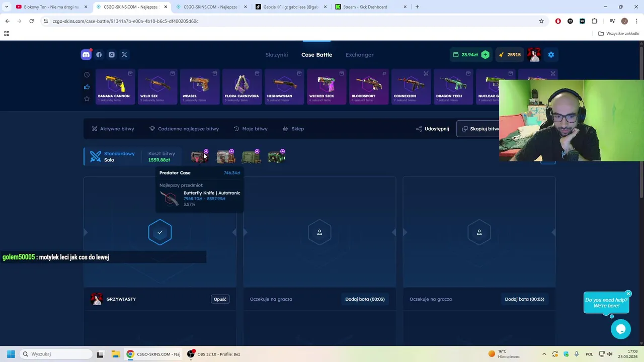Click the Udostępnij share button
Viewport: 644px width, 362px height.
pyautogui.click(x=432, y=129)
